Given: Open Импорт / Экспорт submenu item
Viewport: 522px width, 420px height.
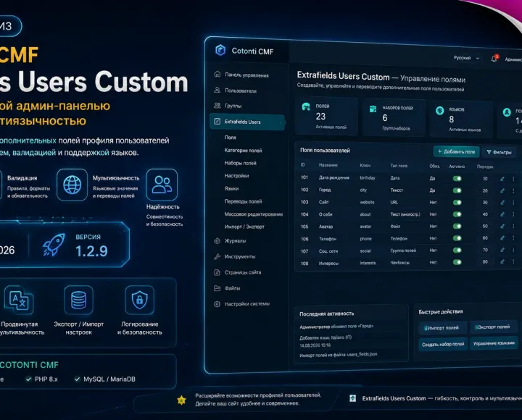Looking at the screenshot, I should click(244, 227).
